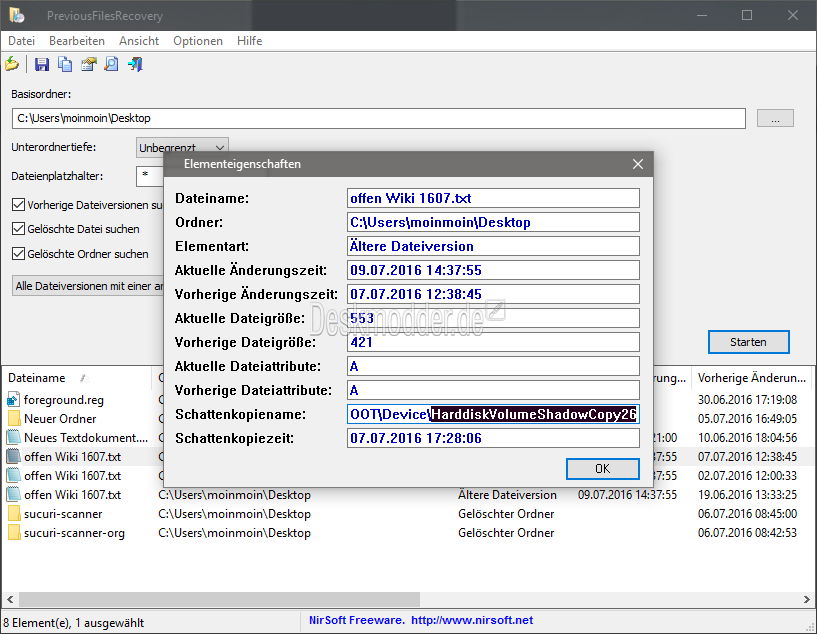
Task: Click the sucuri-scanner-org folder icon
Action: (14, 533)
